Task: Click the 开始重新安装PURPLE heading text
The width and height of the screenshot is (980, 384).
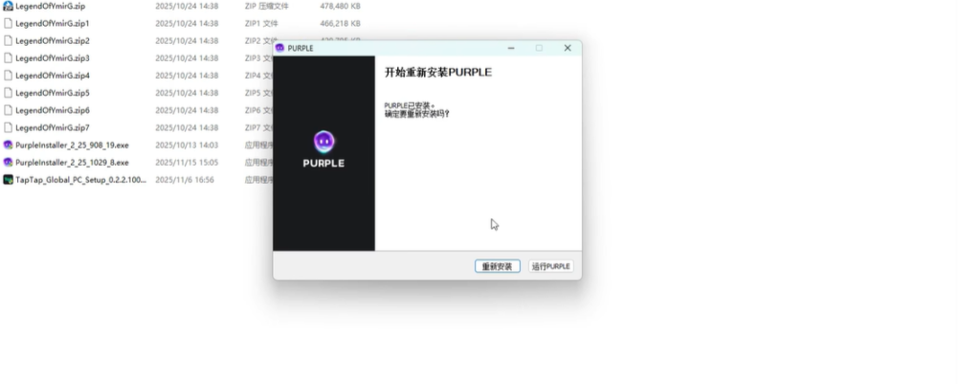Action: (437, 72)
